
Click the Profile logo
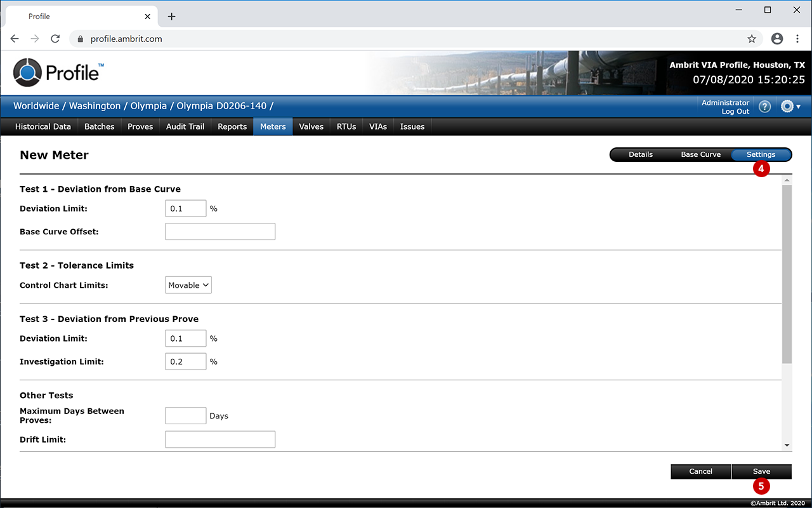[57, 72]
